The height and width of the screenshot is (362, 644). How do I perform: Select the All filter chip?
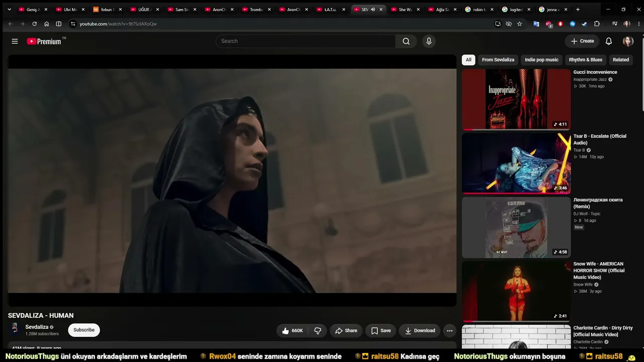pyautogui.click(x=468, y=60)
